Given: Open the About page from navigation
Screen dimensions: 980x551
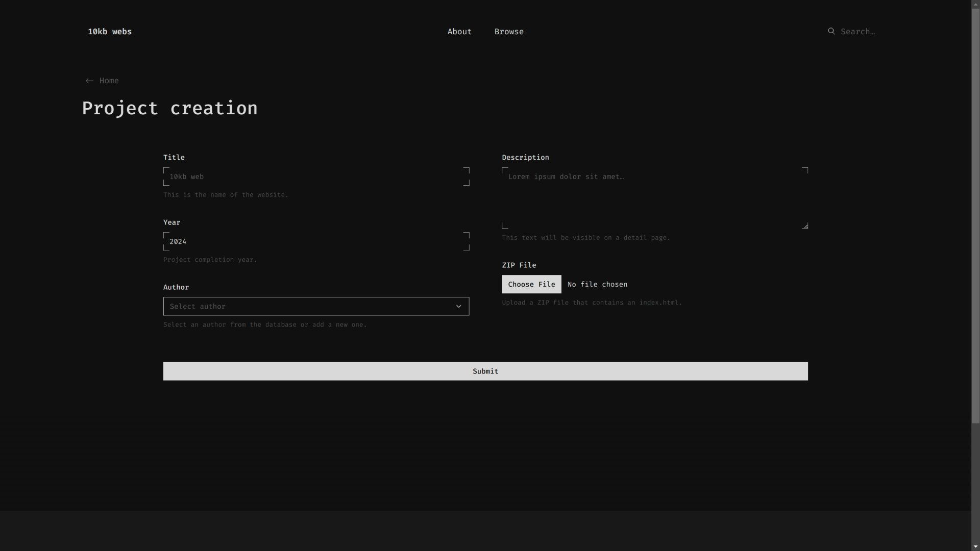Looking at the screenshot, I should coord(459,32).
